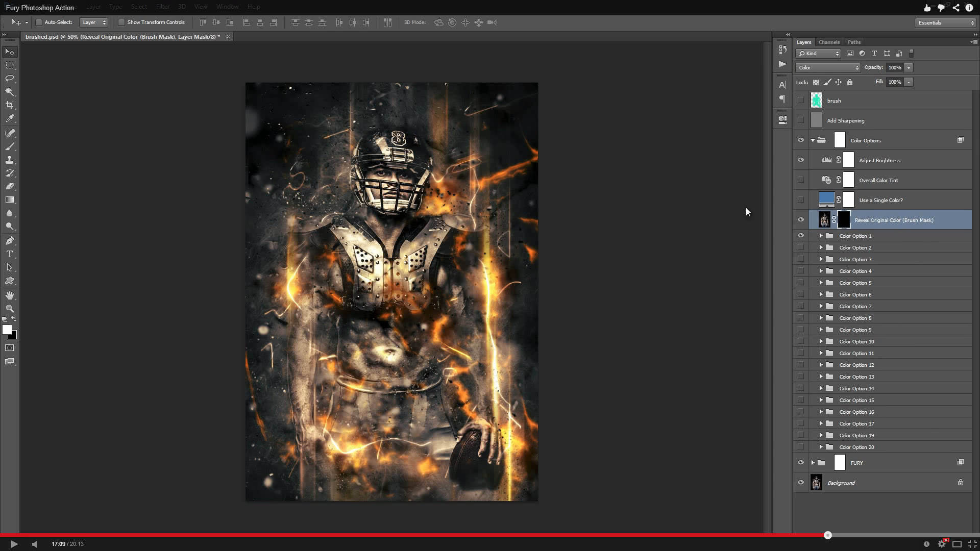Image resolution: width=980 pixels, height=551 pixels.
Task: Select the Hand tool
Action: point(10,295)
